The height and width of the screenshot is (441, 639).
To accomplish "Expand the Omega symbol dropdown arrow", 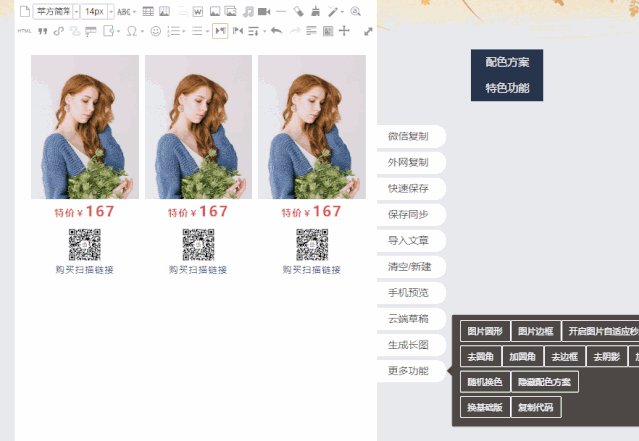I will point(142,31).
